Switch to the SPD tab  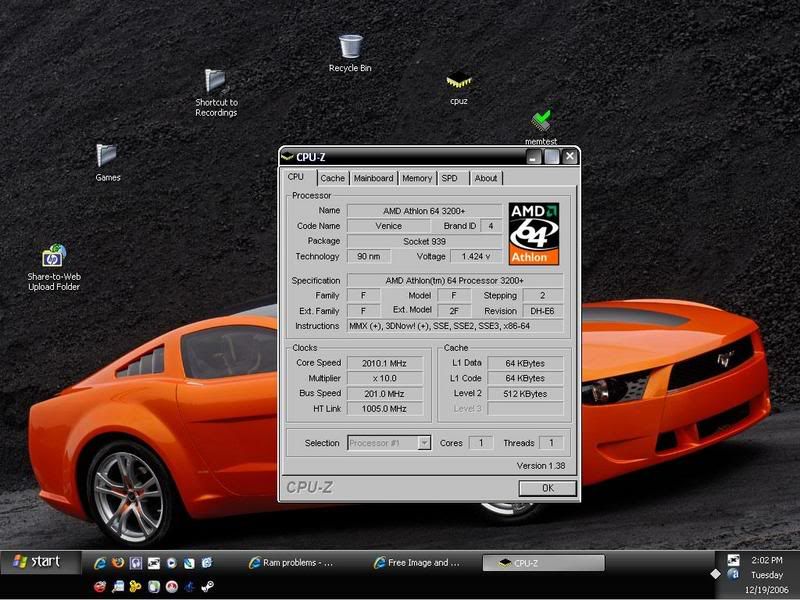tap(449, 178)
